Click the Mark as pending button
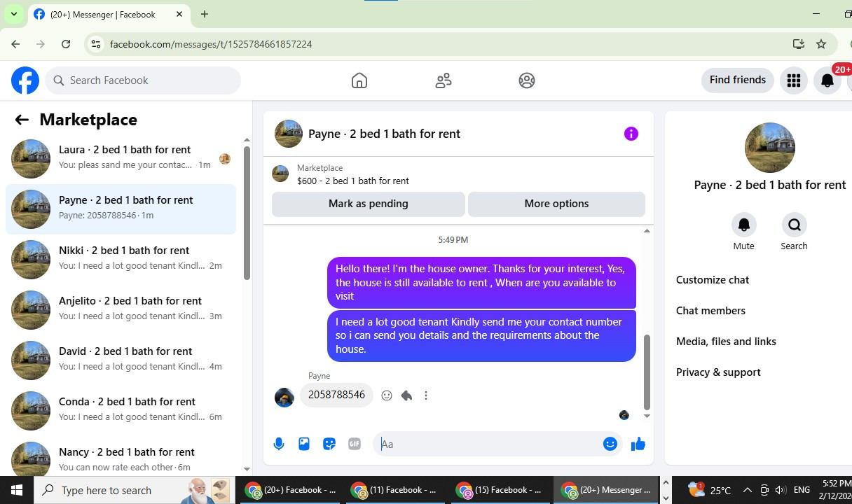Image resolution: width=852 pixels, height=504 pixels. tap(369, 204)
